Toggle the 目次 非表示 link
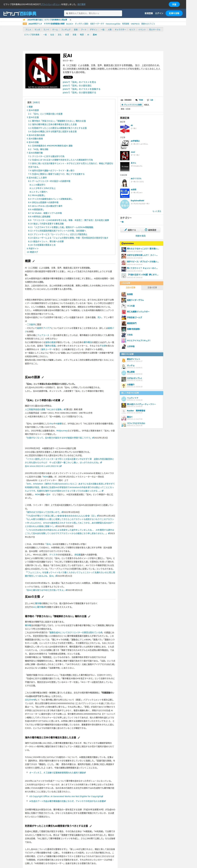197x868 pixels. (36, 102)
